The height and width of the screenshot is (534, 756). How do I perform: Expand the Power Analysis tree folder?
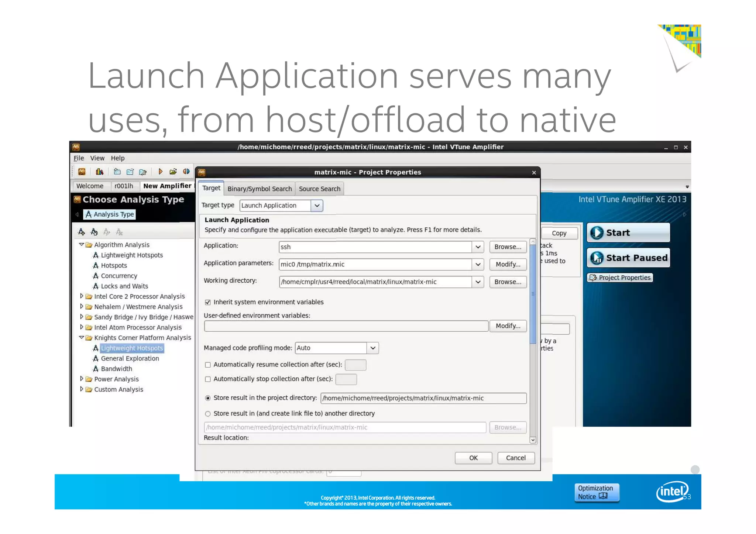[x=82, y=379]
